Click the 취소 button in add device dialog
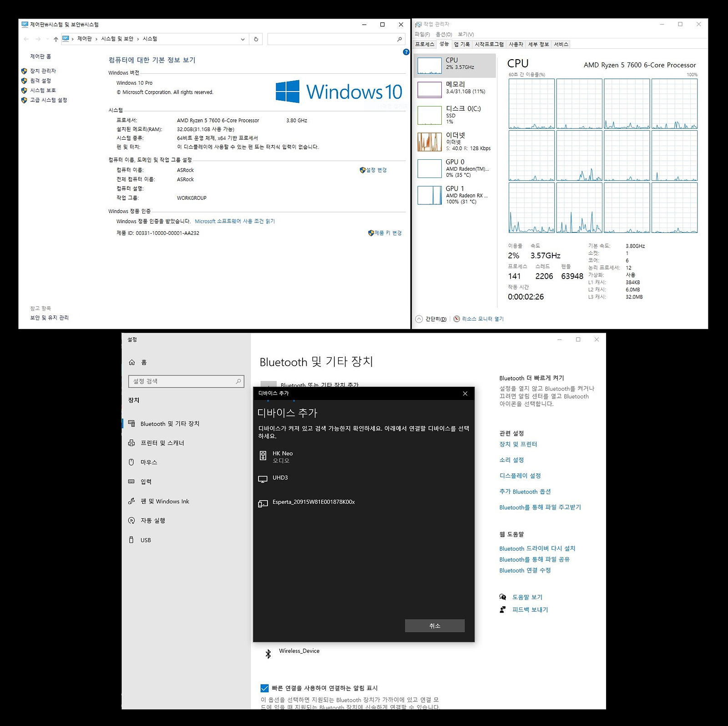The width and height of the screenshot is (728, 726). (x=435, y=626)
